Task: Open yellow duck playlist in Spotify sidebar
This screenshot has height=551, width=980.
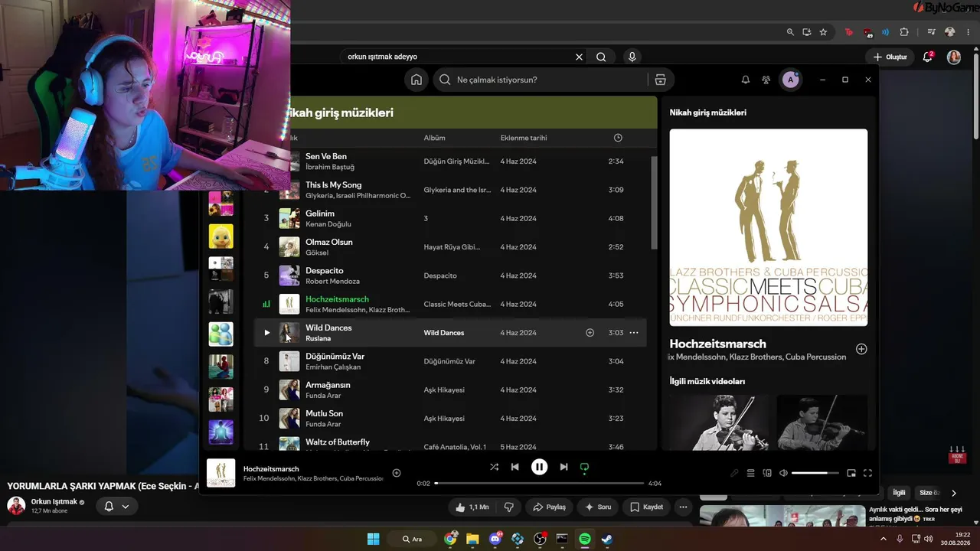Action: [221, 236]
